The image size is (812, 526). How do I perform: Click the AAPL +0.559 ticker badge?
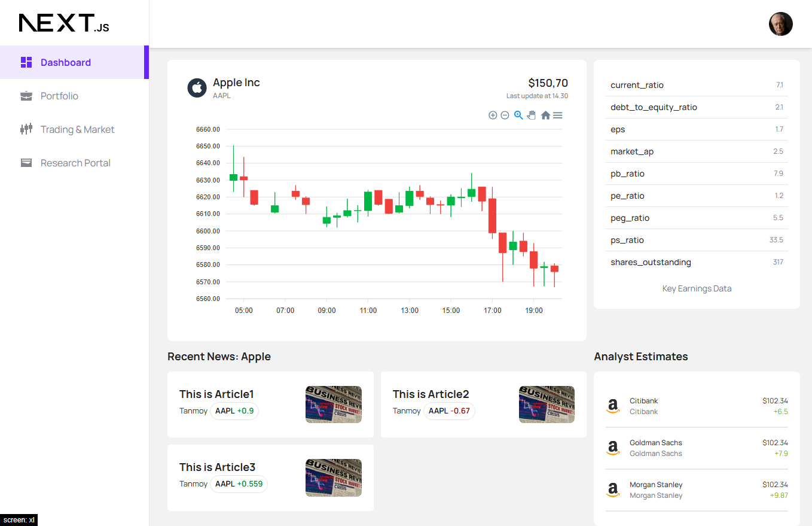(x=239, y=484)
